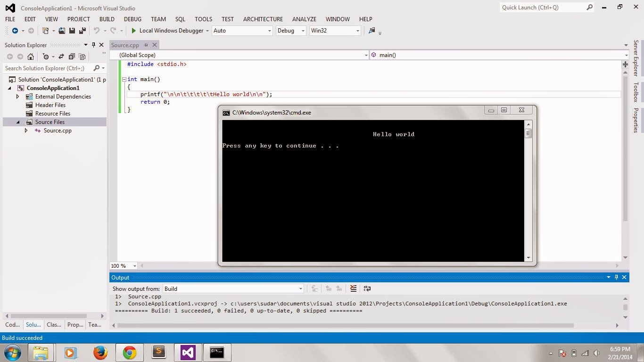Image resolution: width=644 pixels, height=362 pixels.
Task: Clear All output in the Output window
Action: [x=353, y=288]
